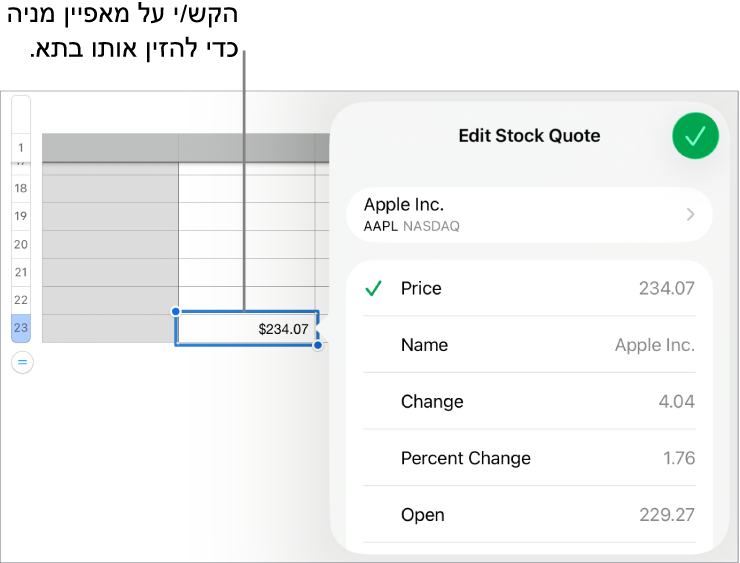
Task: Select the cell showing $234.07
Action: coord(247,328)
